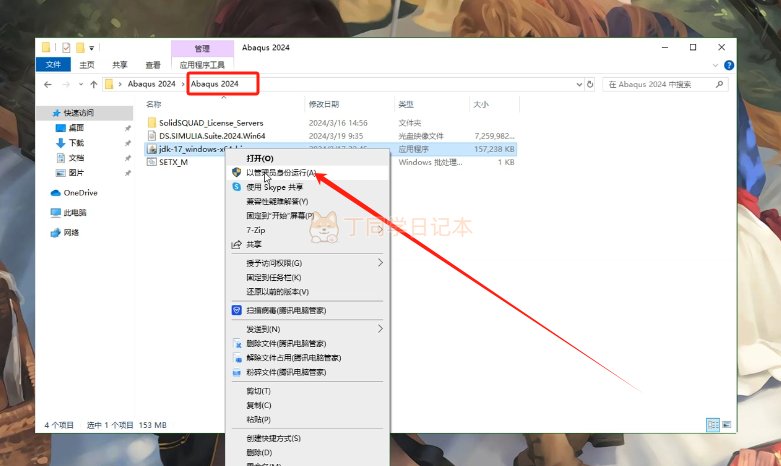
Task: Click the up-arrow parent folder icon
Action: pos(93,84)
